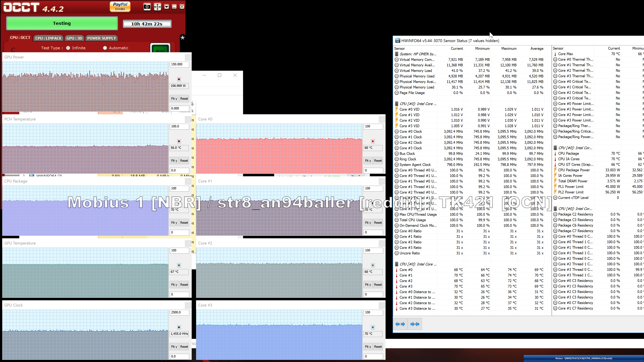
Task: Click Reset in PCH Temperature graph
Action: (184, 161)
